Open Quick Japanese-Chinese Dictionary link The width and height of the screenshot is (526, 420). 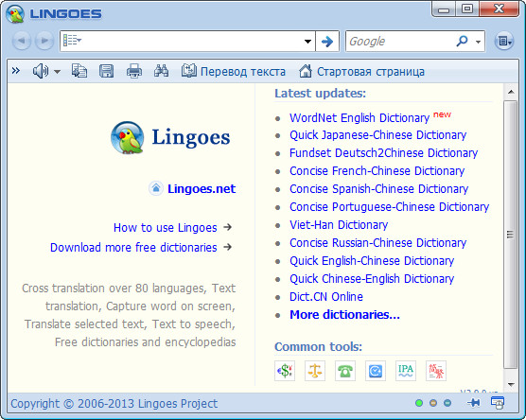point(378,135)
